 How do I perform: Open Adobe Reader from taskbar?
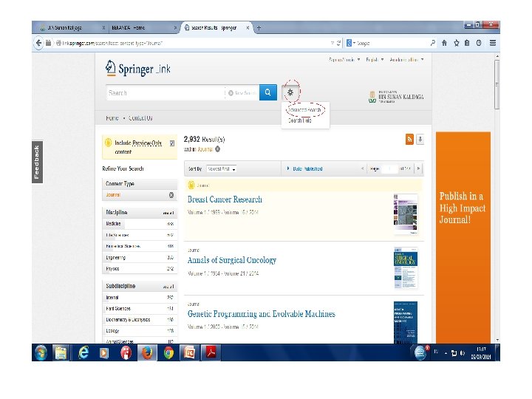[211, 353]
